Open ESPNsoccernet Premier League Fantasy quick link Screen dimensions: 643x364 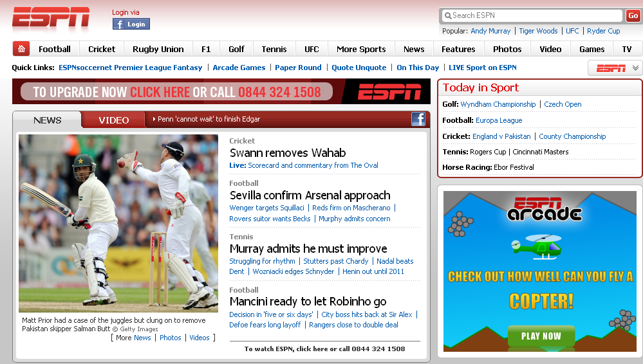point(131,68)
